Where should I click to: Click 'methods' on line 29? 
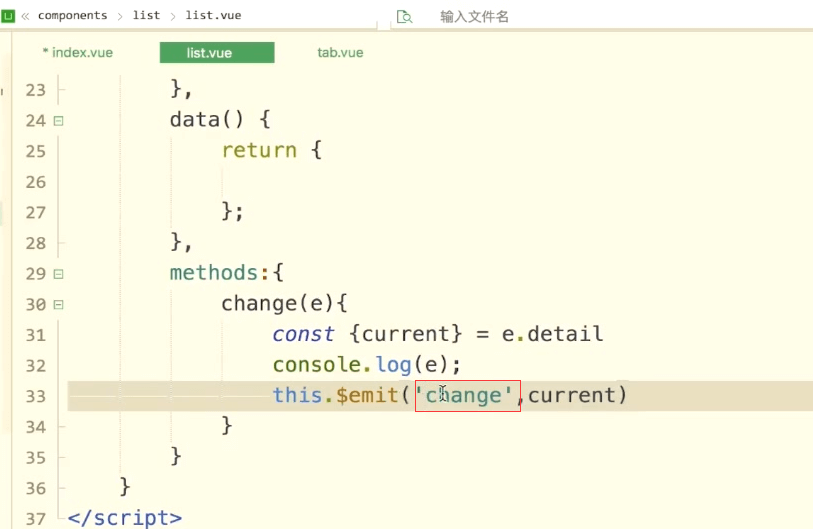pyautogui.click(x=214, y=273)
